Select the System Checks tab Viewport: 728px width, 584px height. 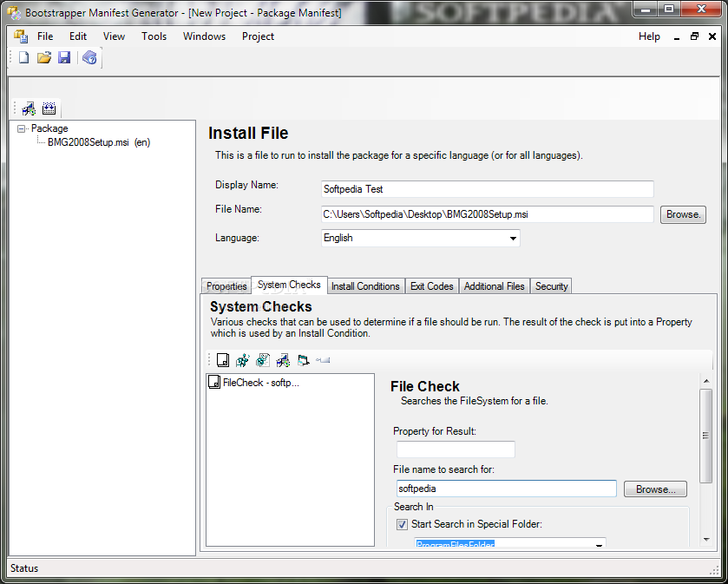[289, 285]
